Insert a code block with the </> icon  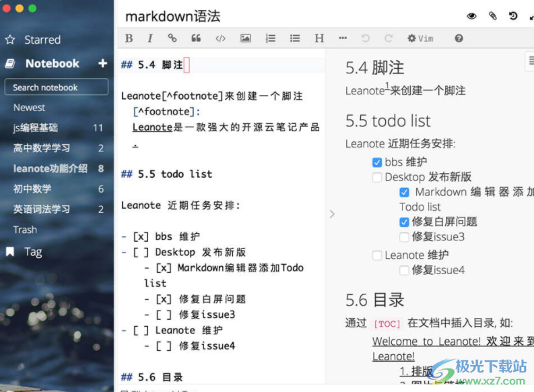point(220,38)
